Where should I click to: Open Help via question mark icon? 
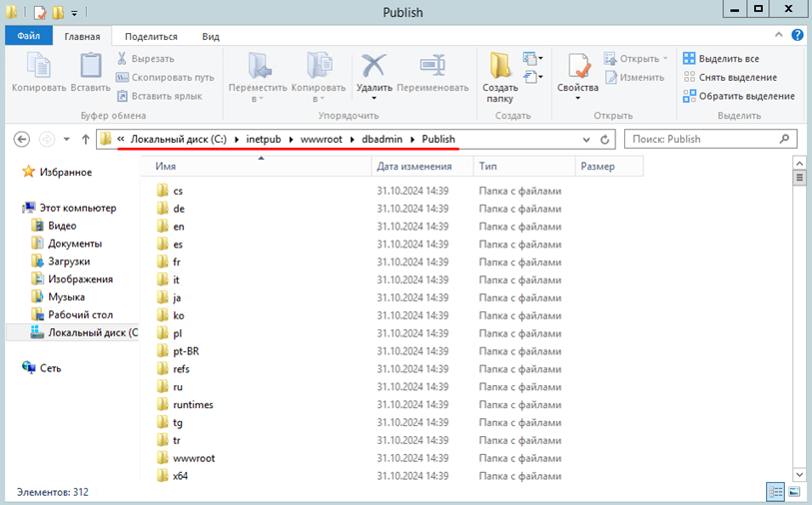pos(797,35)
